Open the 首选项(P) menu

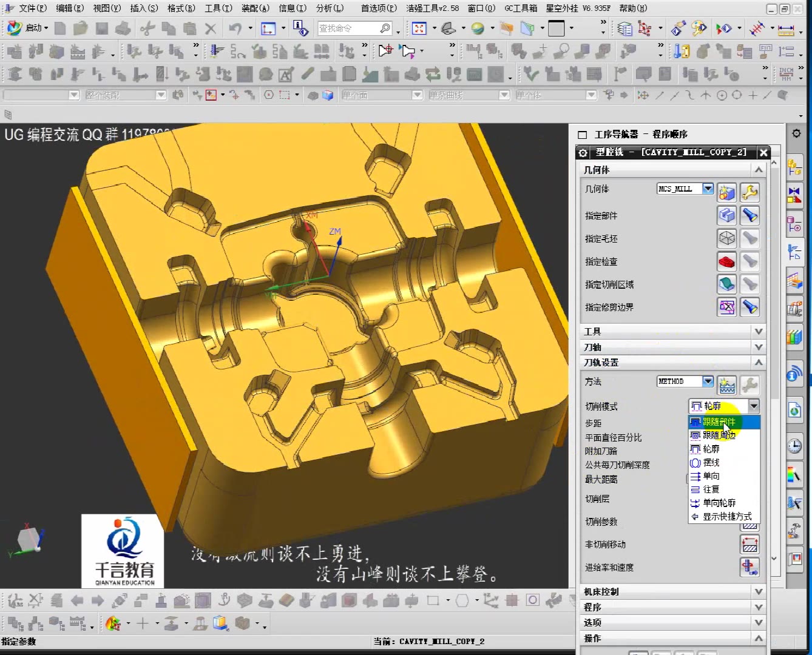click(x=379, y=8)
